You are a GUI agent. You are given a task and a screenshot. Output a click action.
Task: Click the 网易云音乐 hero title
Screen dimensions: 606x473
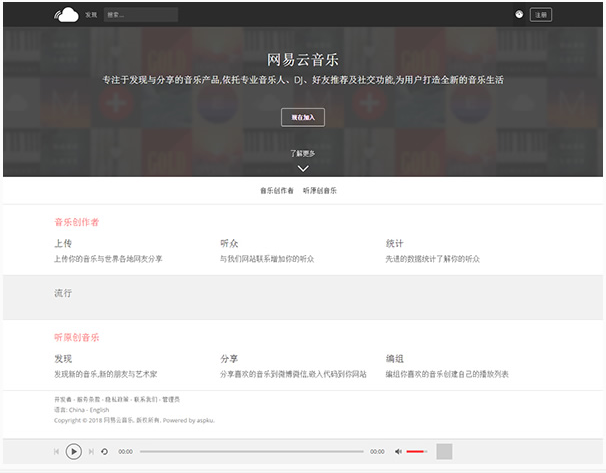[x=303, y=60]
